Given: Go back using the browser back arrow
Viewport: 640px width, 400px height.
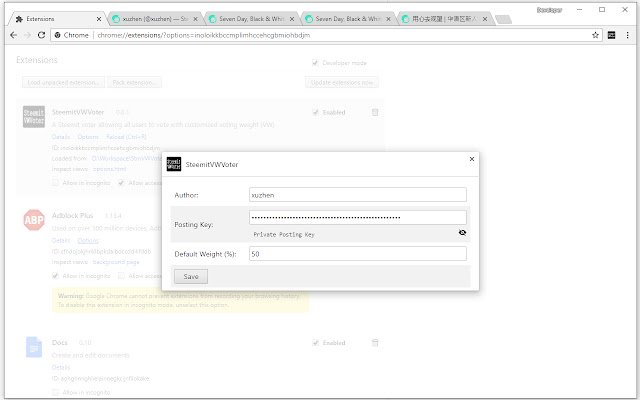Looking at the screenshot, I should [13, 35].
